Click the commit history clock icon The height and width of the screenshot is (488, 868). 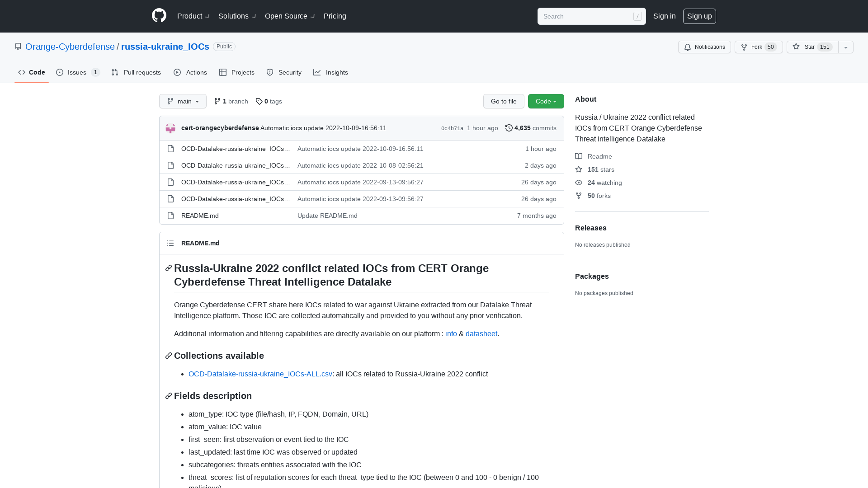(509, 128)
